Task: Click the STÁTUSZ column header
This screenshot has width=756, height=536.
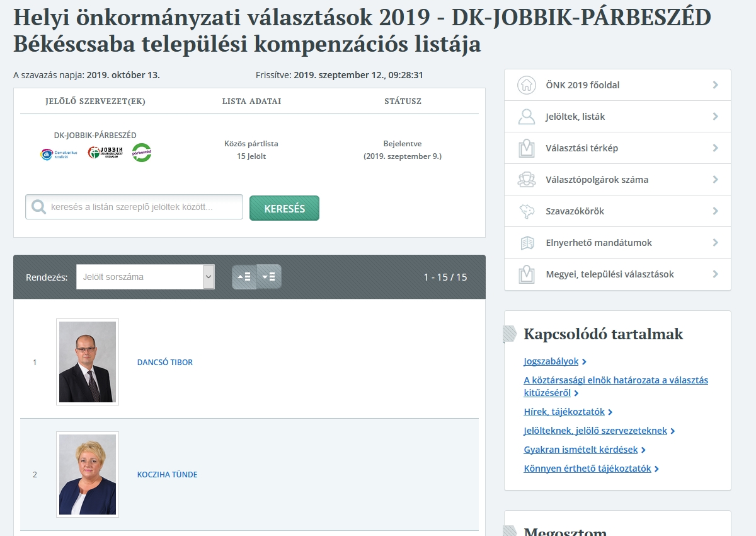Action: pyautogui.click(x=403, y=102)
